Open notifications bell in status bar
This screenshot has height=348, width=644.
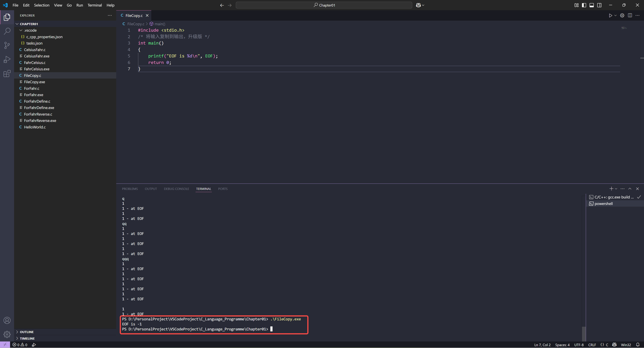pyautogui.click(x=637, y=345)
